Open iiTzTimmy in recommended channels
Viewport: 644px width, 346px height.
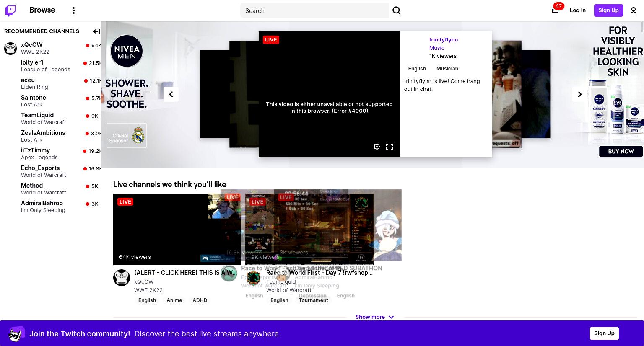[x=50, y=154]
